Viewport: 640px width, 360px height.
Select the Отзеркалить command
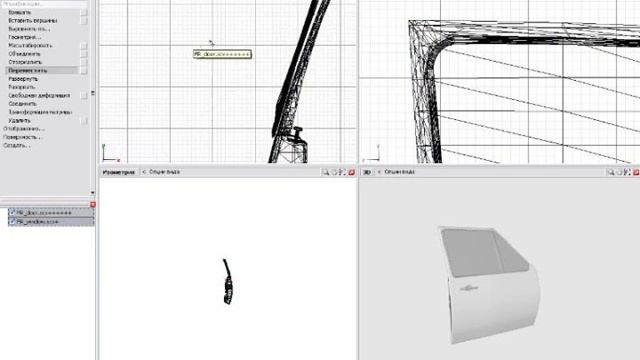click(x=25, y=62)
